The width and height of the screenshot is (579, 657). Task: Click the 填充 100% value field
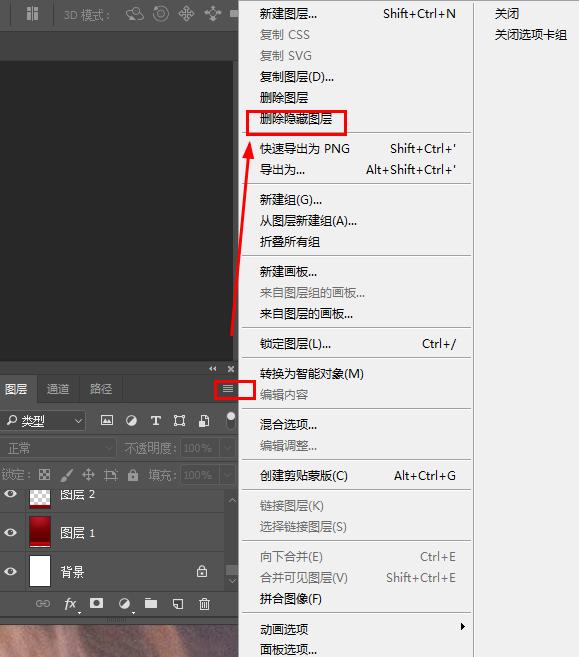200,475
